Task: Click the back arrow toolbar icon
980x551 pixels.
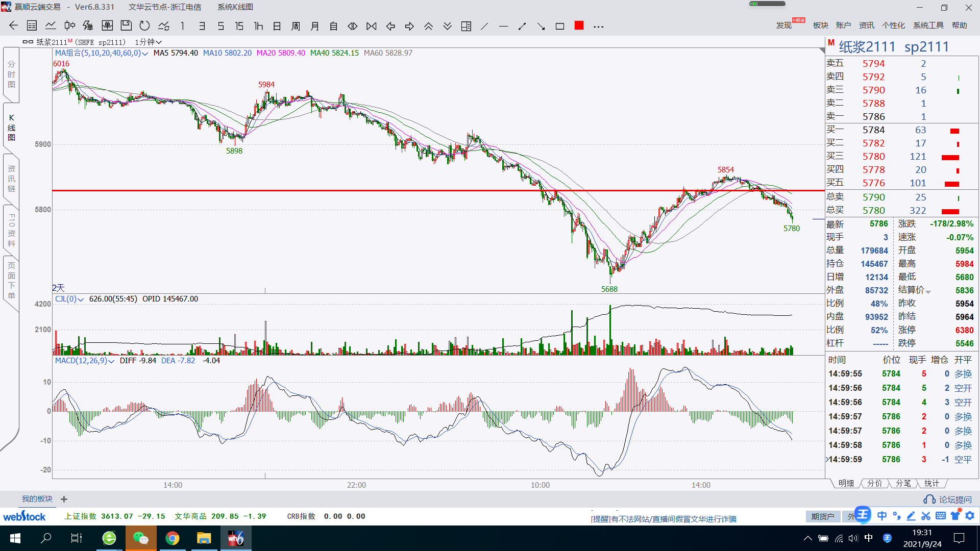Action: [x=13, y=26]
